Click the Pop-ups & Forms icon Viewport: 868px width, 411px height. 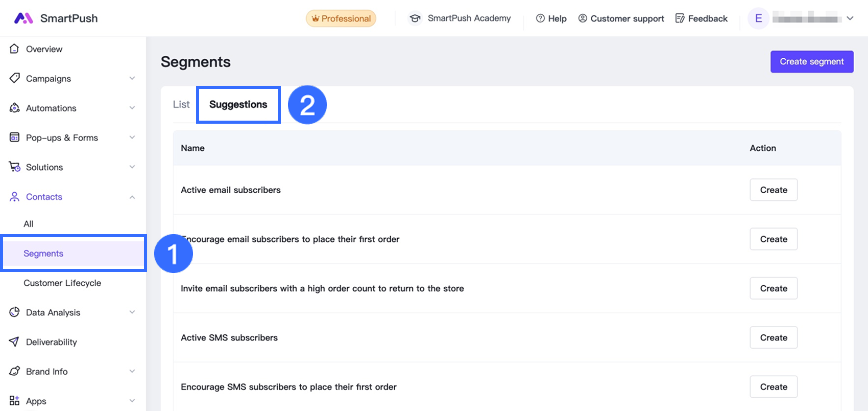(x=14, y=138)
